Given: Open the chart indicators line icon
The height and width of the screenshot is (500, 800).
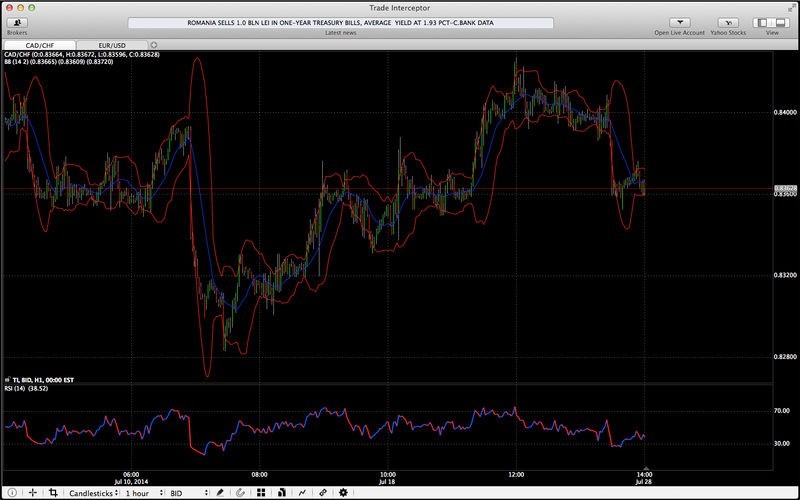Looking at the screenshot, I should [x=302, y=493].
